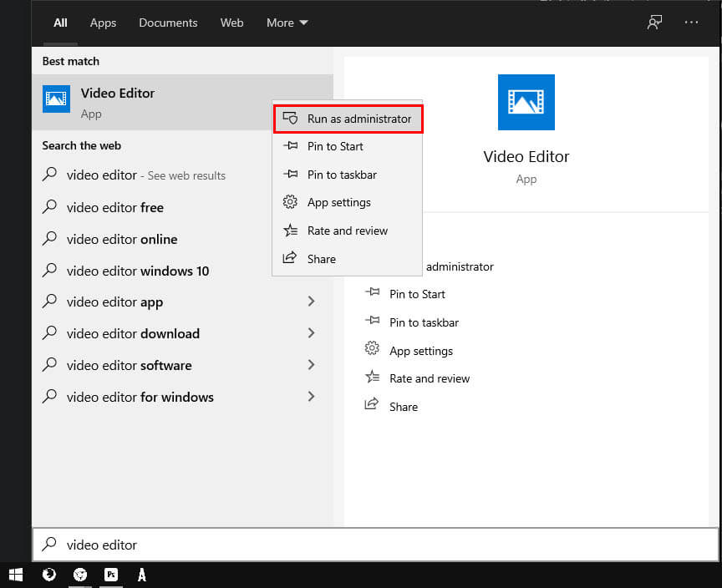
Task: Click pin icon beside context menu Pin to Start
Action: (x=290, y=146)
